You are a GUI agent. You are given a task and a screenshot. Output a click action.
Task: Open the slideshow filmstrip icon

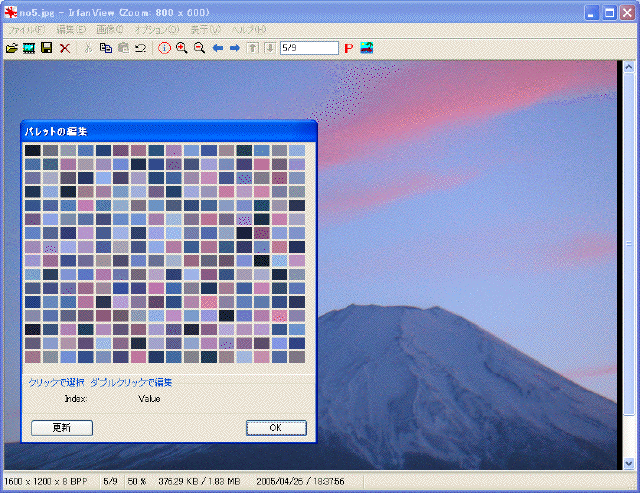(x=30, y=48)
